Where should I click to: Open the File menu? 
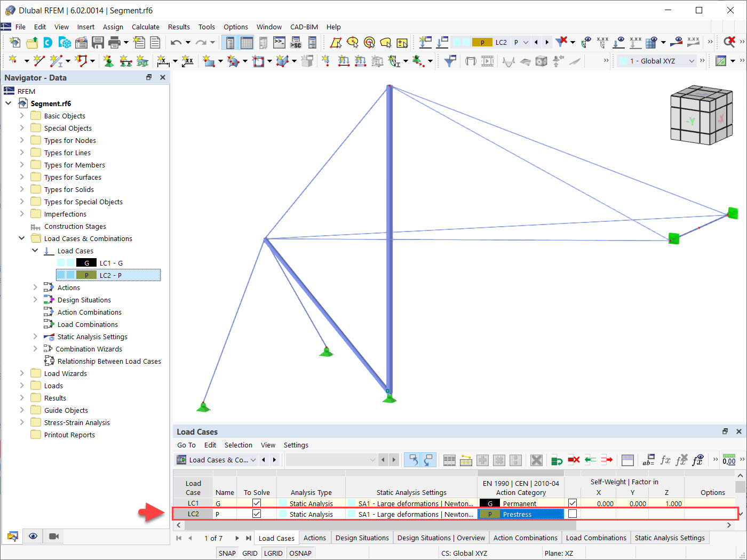[20, 27]
